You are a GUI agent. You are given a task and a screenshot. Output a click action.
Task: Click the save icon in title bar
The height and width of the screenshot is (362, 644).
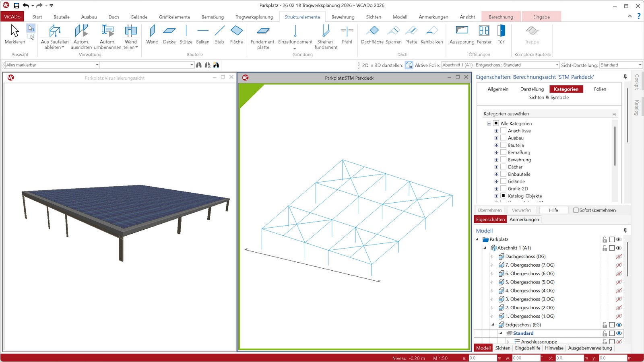click(x=17, y=6)
